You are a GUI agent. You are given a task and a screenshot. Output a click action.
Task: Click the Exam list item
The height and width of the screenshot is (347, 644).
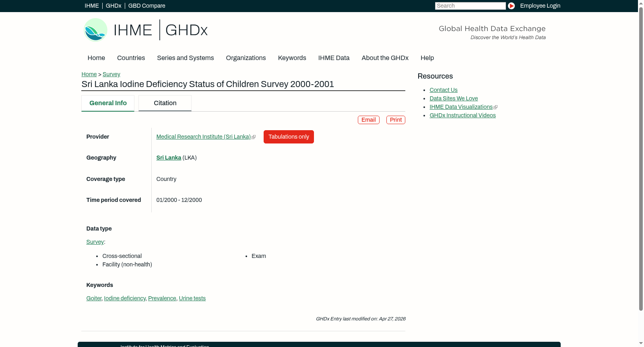click(259, 256)
